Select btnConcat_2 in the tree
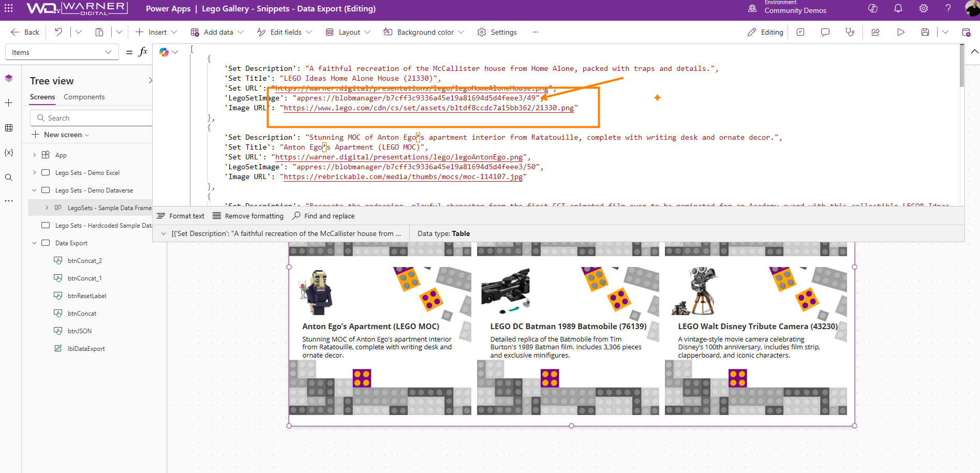 84,260
